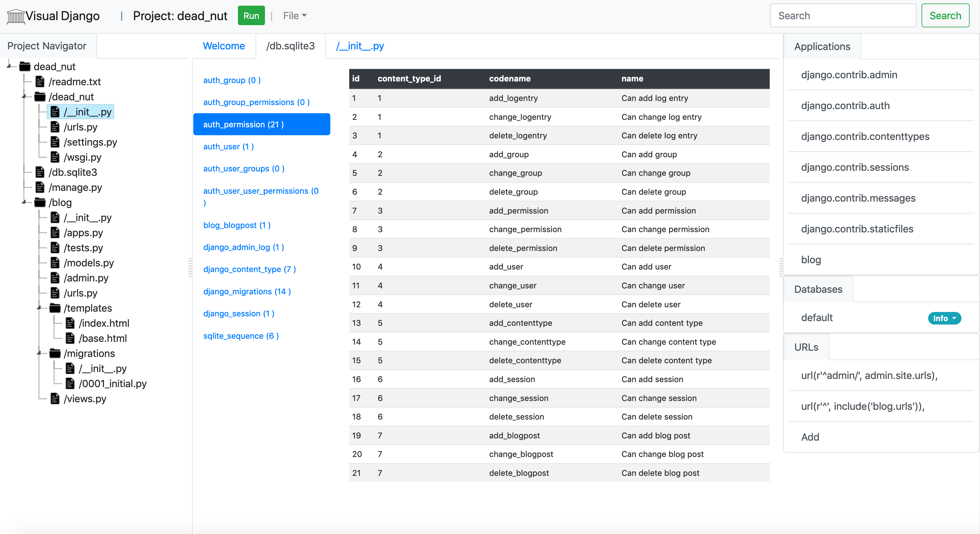Select django_session (1) table entry

click(240, 314)
